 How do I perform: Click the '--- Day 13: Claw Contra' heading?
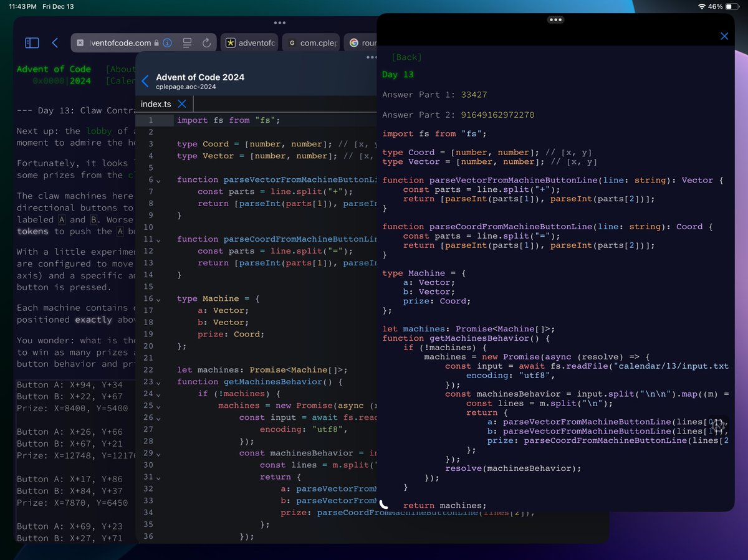(x=76, y=110)
